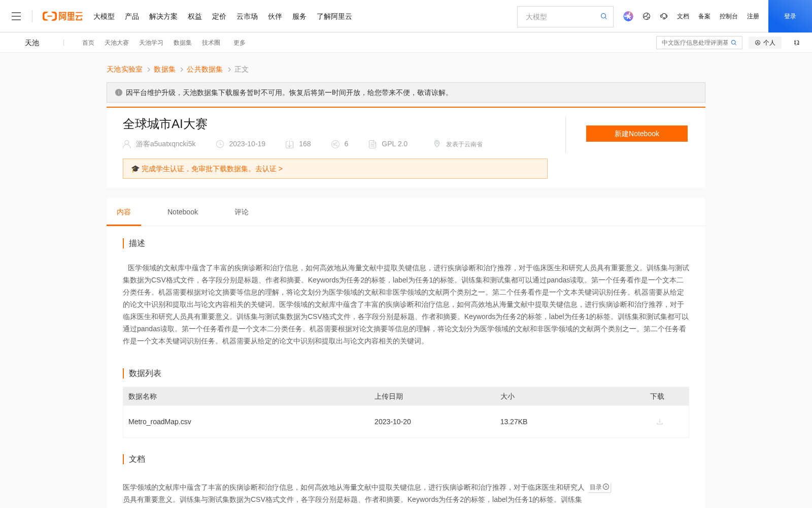The width and height of the screenshot is (812, 508).
Task: Click the location pin icon
Action: (437, 144)
